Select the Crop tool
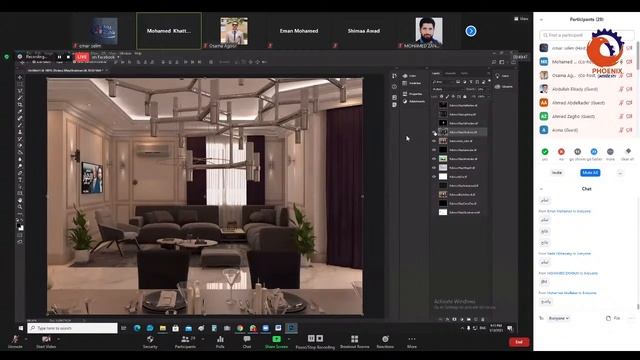Screen dimensions: 640x360 20,104
